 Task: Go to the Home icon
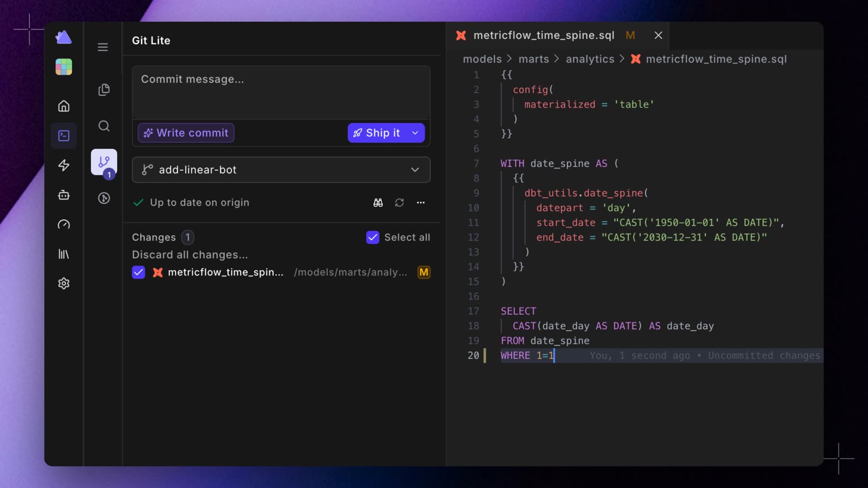(63, 106)
